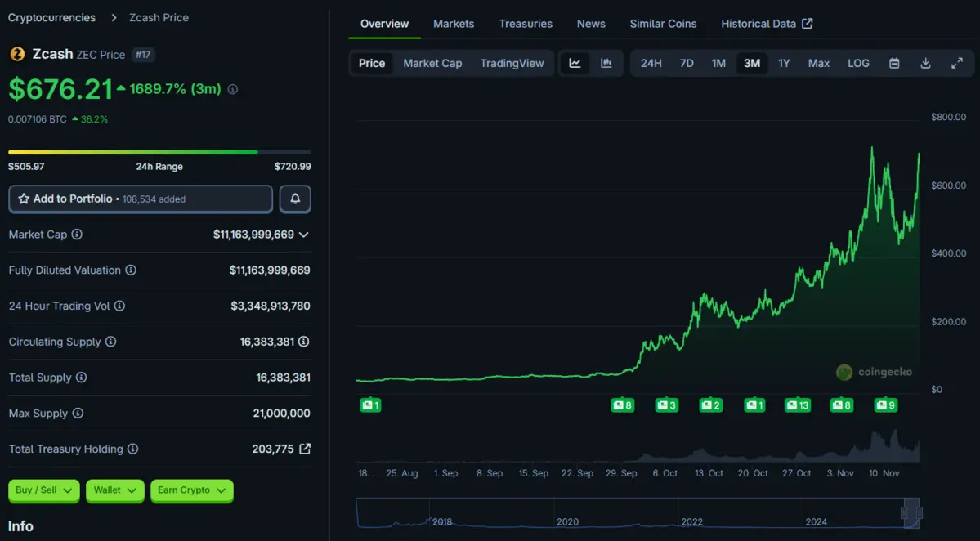Click the price alert bell icon
The width and height of the screenshot is (980, 541).
(x=295, y=199)
